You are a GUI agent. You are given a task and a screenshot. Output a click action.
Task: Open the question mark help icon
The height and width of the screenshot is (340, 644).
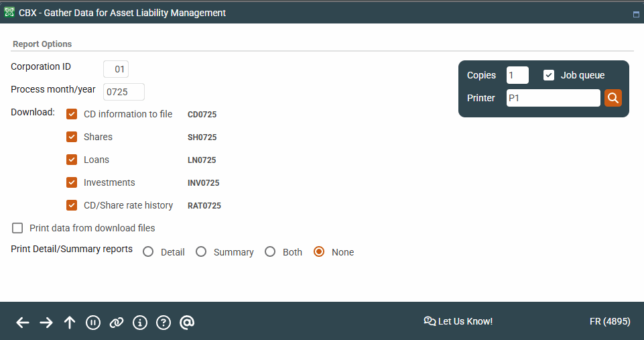pos(164,323)
